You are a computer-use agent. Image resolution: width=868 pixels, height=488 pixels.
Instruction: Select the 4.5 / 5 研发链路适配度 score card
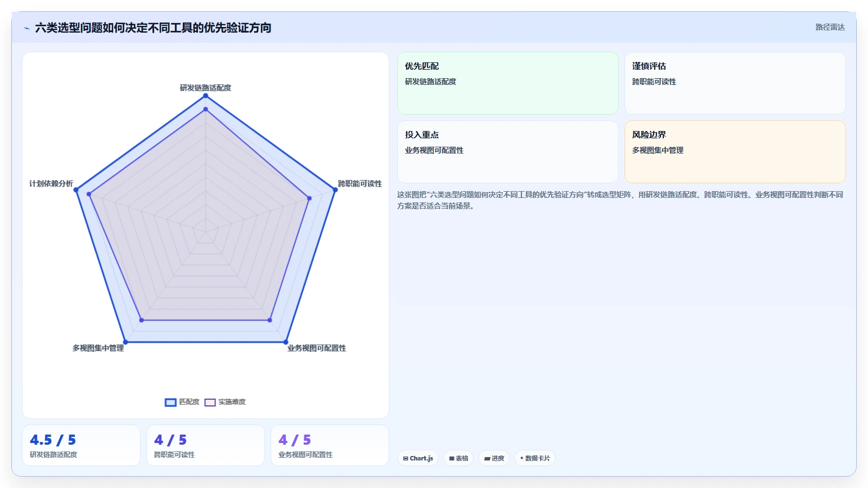pyautogui.click(x=81, y=445)
